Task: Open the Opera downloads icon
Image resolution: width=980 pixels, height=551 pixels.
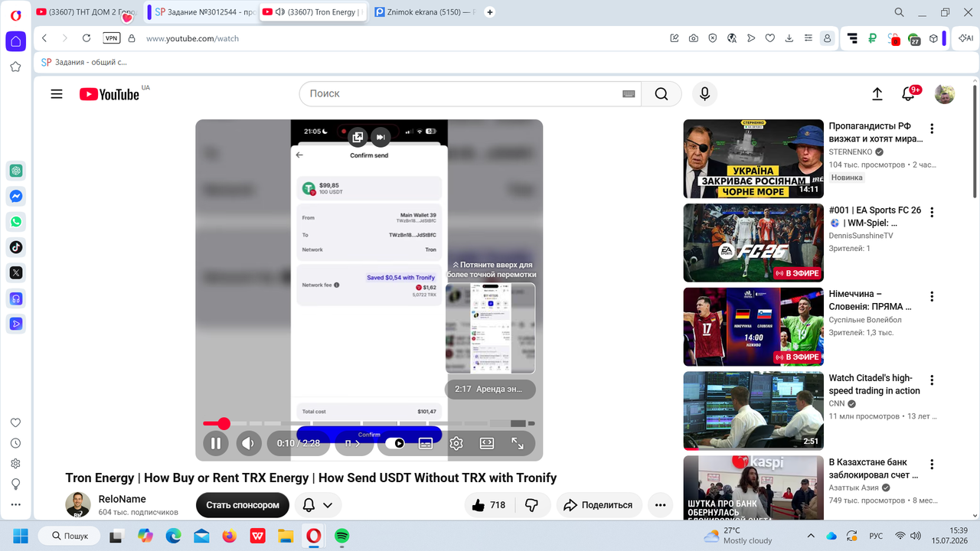Action: (x=789, y=38)
